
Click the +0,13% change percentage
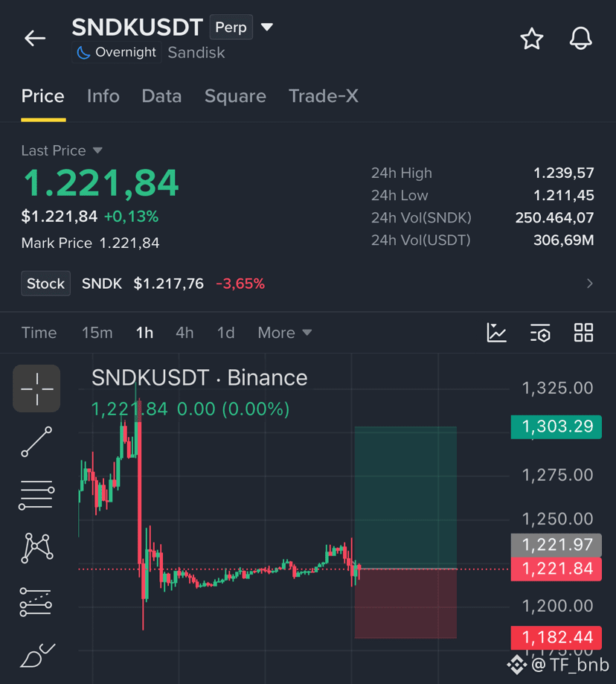(131, 217)
